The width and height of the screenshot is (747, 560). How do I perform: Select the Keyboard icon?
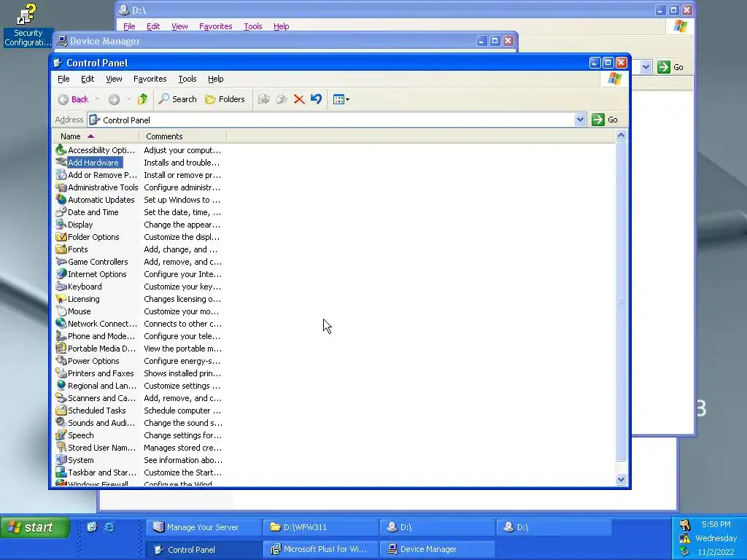[61, 286]
